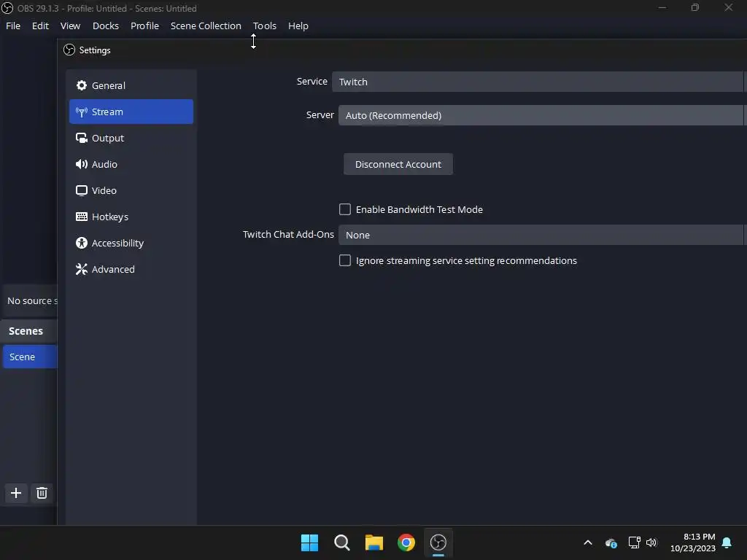Open the Tools menu
The height and width of the screenshot is (560, 747).
coord(264,26)
